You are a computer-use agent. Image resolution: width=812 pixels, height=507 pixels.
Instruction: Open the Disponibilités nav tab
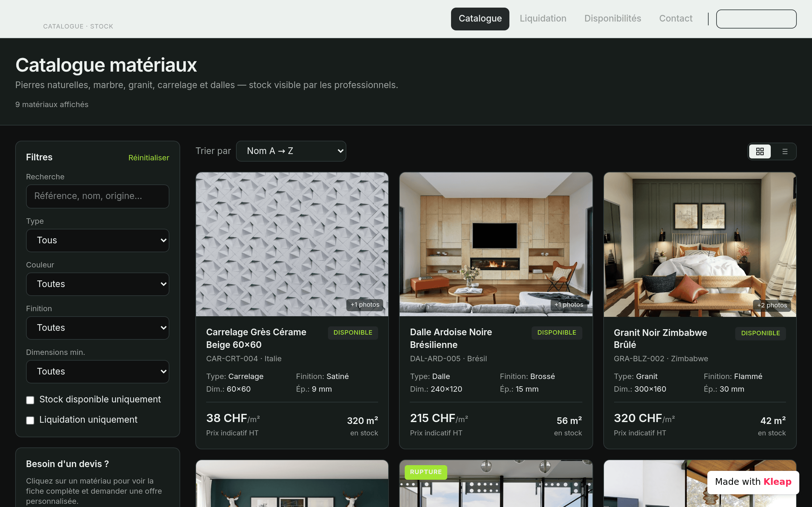pos(613,19)
